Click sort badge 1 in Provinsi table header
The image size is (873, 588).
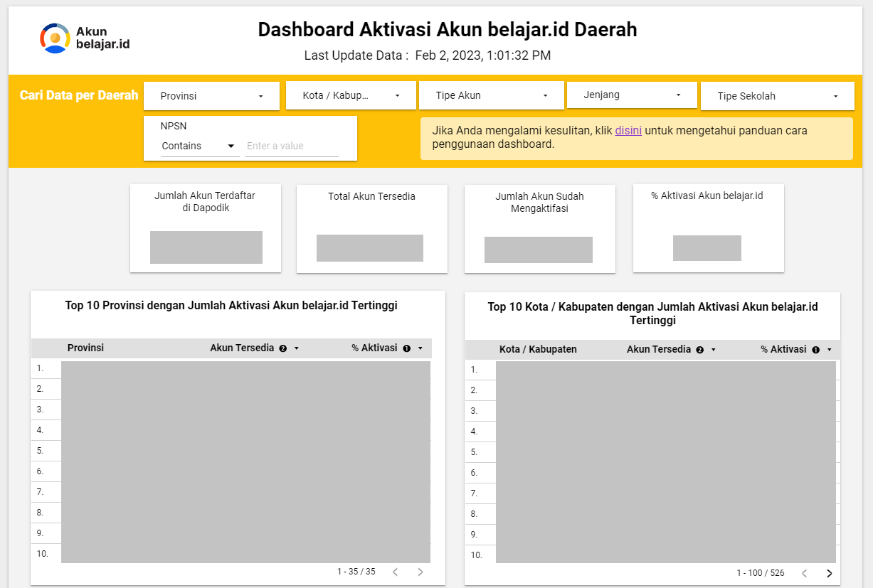click(x=407, y=348)
